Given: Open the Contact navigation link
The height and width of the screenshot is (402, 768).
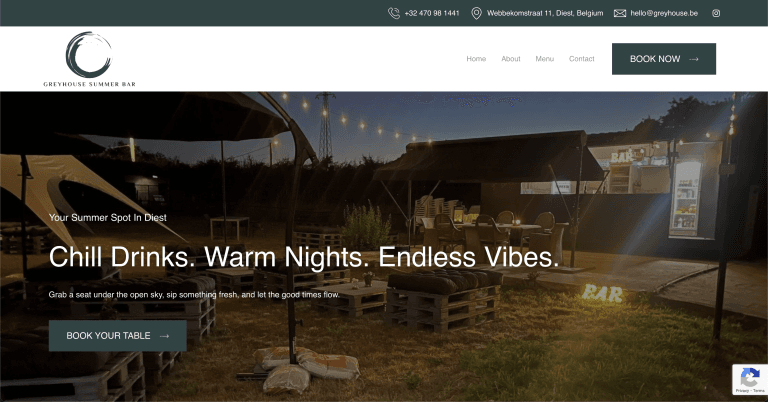Looking at the screenshot, I should tap(581, 59).
